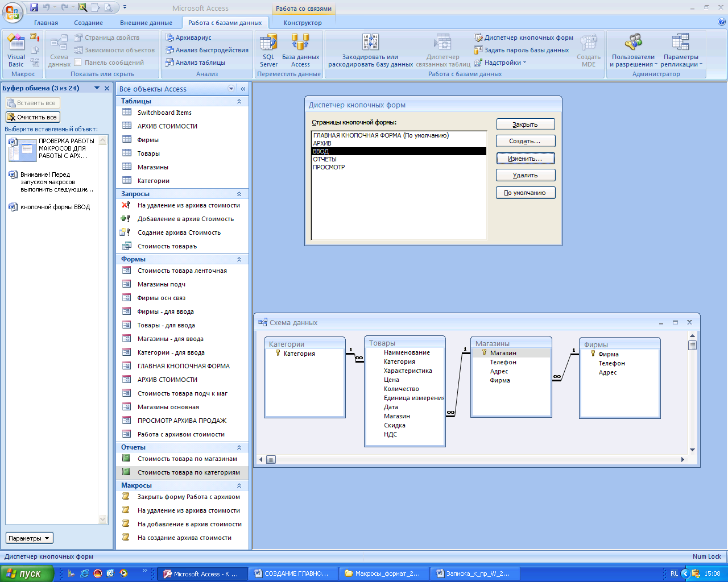Open the Конструктор tab
This screenshot has height=582, width=728.
coord(303,23)
